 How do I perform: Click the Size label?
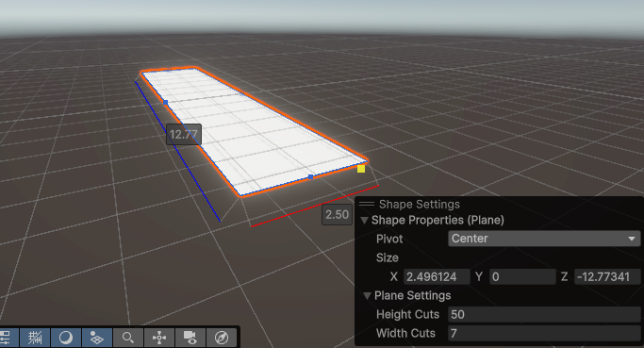click(x=388, y=257)
